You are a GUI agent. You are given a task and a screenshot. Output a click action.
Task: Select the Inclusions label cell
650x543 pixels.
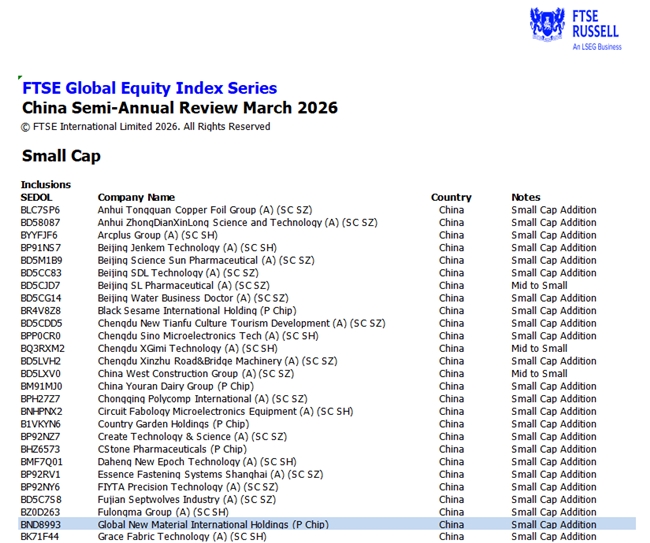coord(46,185)
